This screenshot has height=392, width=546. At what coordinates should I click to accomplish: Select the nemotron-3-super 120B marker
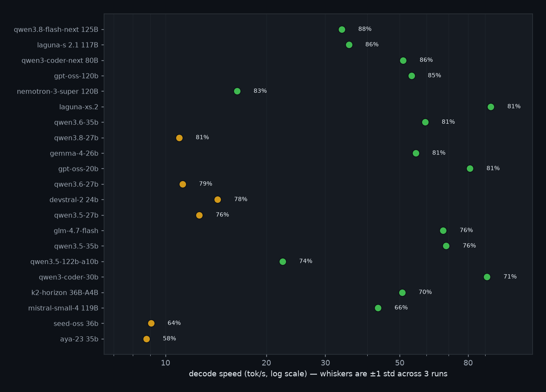[x=237, y=91]
